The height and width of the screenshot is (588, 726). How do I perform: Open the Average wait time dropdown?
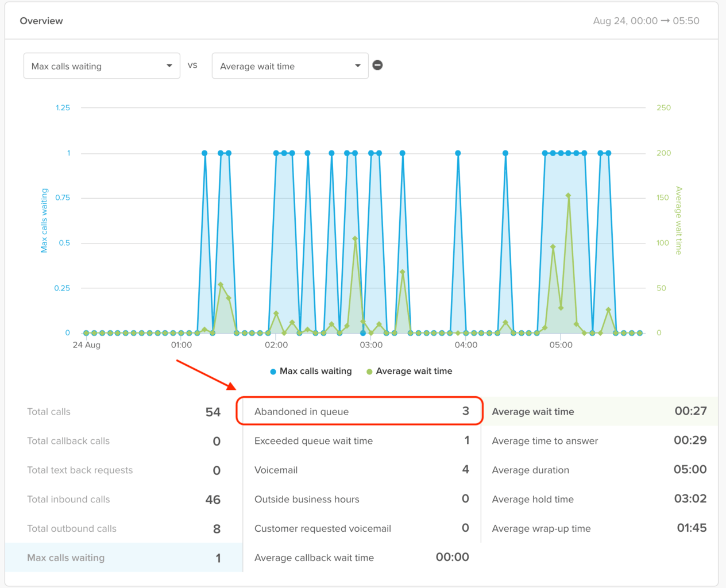290,66
